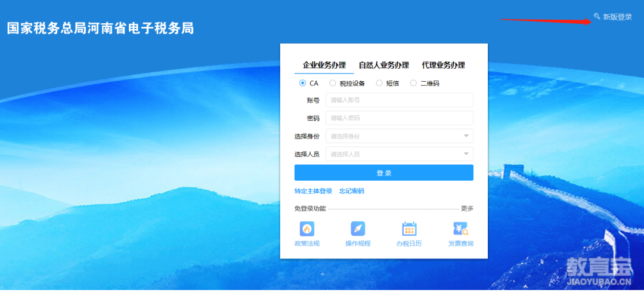
Task: Click the 国家税务总局河南省电子税务局 title
Action: [x=101, y=29]
